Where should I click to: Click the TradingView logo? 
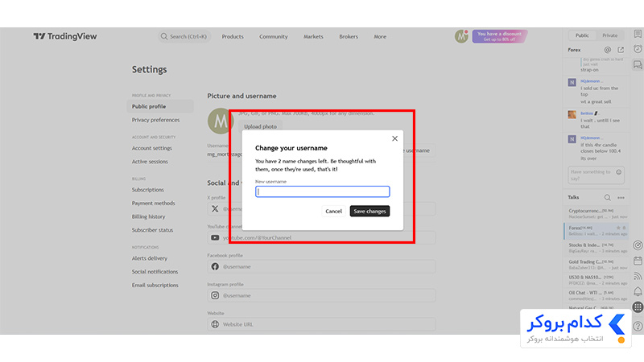tap(65, 36)
